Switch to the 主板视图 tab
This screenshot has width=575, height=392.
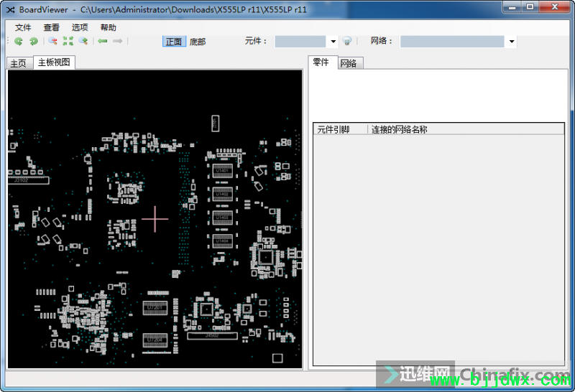pos(55,62)
